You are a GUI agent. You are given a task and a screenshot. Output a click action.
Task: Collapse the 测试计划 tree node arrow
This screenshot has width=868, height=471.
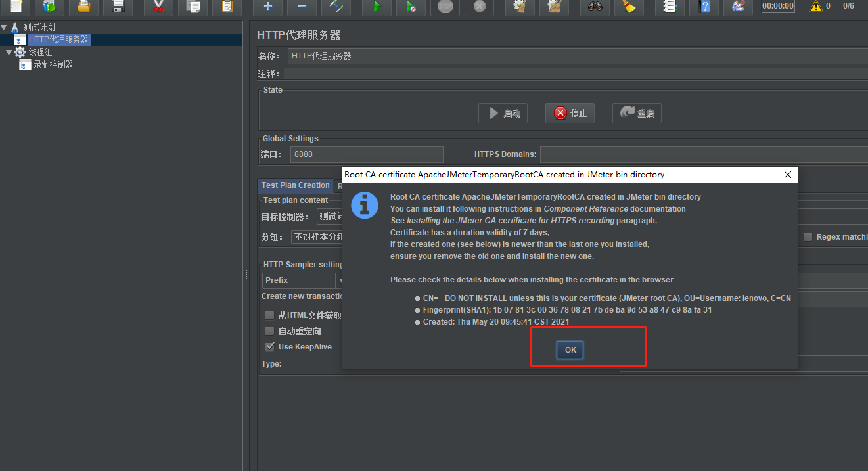coord(4,27)
